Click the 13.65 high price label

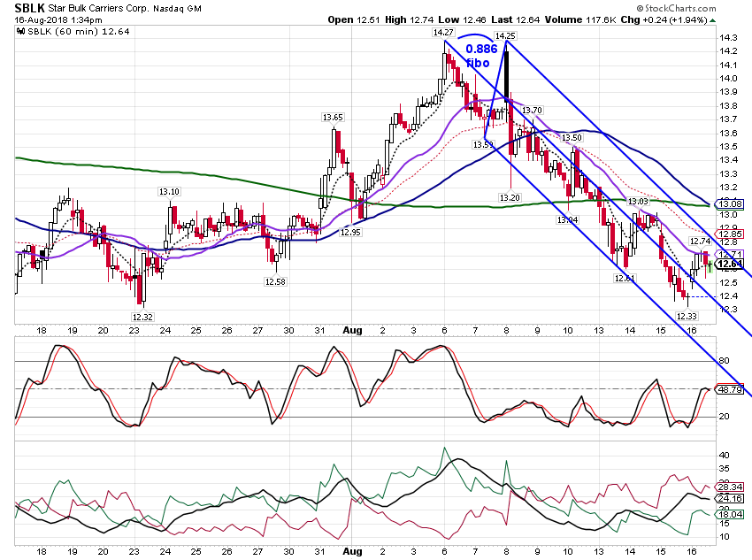pos(333,118)
